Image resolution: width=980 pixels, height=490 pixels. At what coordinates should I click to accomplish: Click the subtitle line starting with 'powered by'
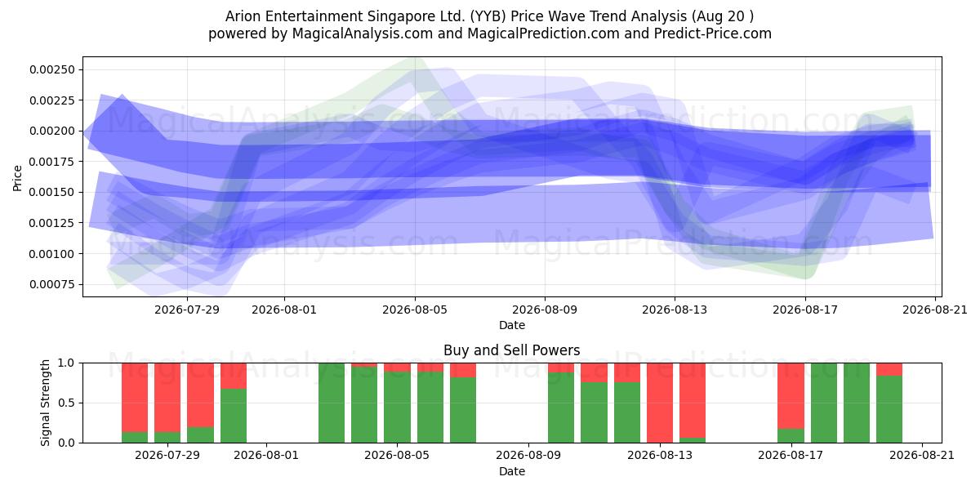click(490, 33)
